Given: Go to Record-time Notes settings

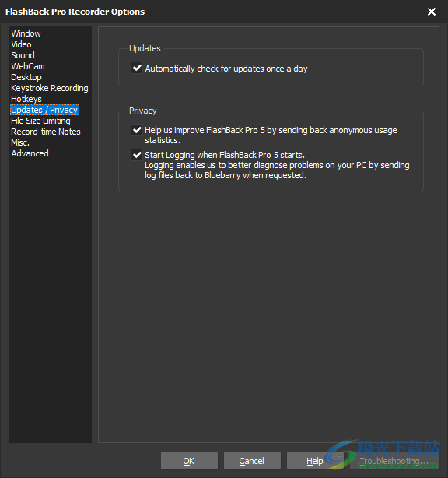Looking at the screenshot, I should [46, 132].
